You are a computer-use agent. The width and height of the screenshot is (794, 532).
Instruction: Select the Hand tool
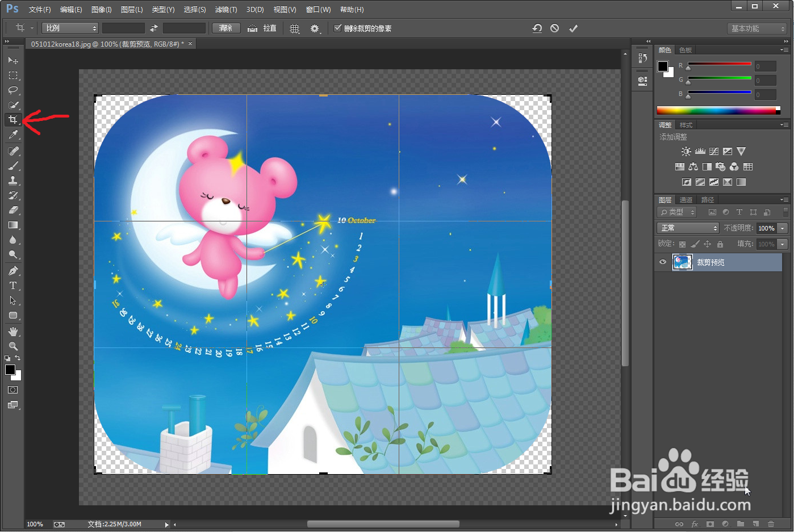click(12, 332)
